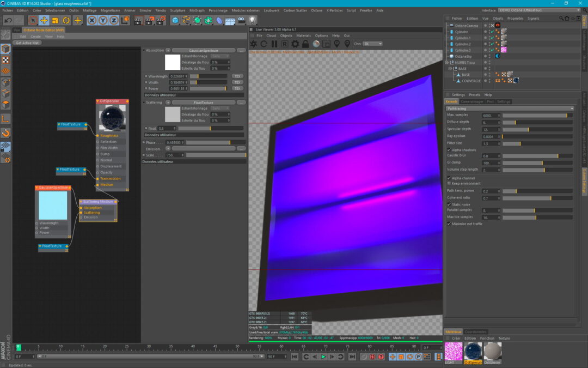
Task: Open the Chn DL channel dropdown
Action: pyautogui.click(x=373, y=44)
